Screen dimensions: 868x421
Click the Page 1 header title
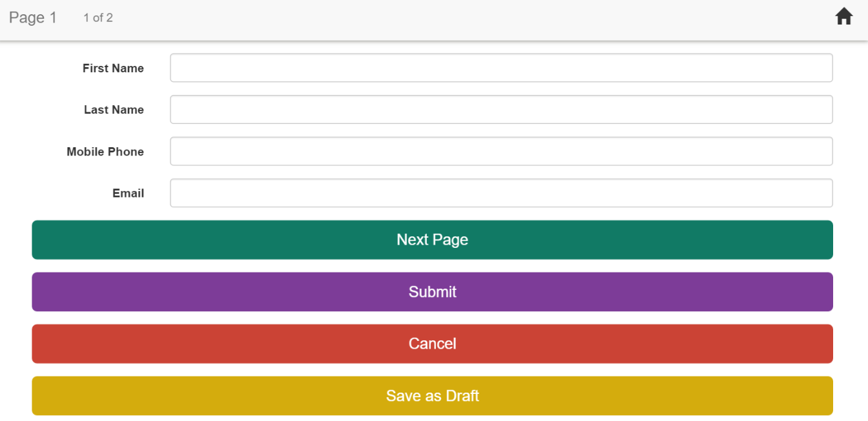pos(33,17)
